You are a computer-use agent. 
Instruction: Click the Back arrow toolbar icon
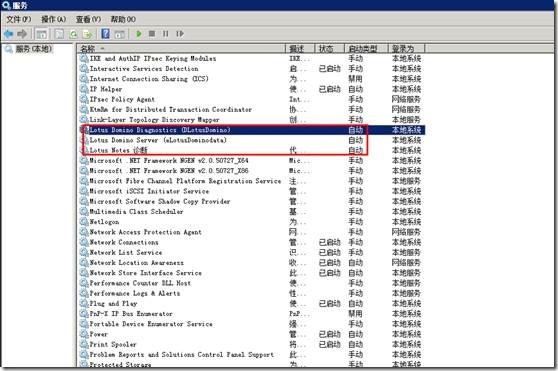(x=9, y=34)
